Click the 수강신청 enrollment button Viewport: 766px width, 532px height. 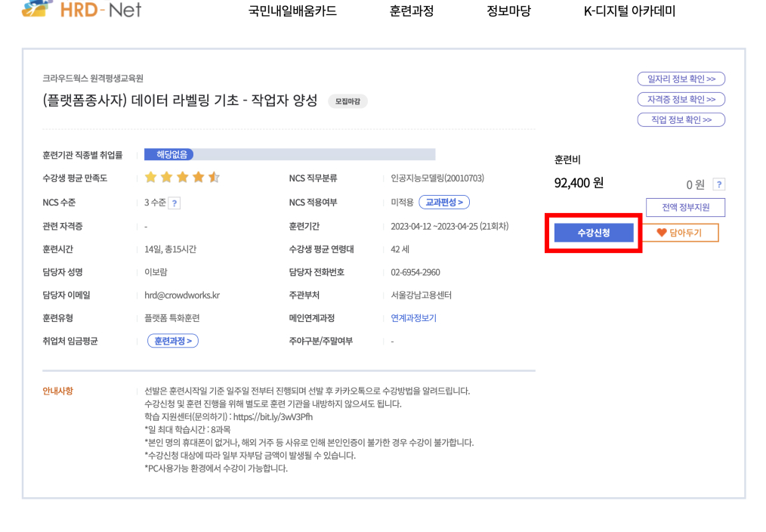click(594, 232)
